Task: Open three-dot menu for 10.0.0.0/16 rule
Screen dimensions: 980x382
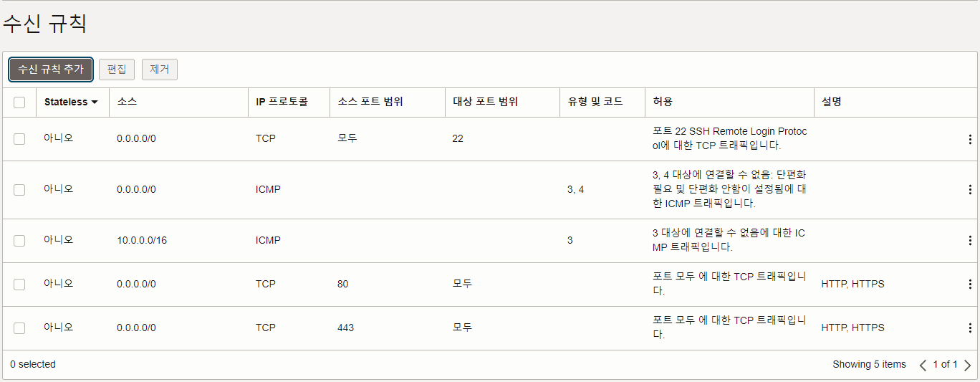Action: [970, 241]
